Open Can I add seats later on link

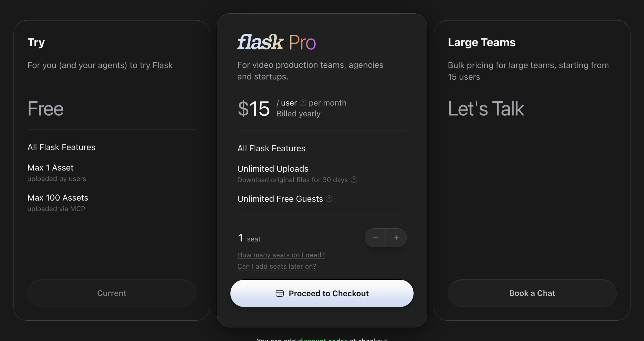277,266
